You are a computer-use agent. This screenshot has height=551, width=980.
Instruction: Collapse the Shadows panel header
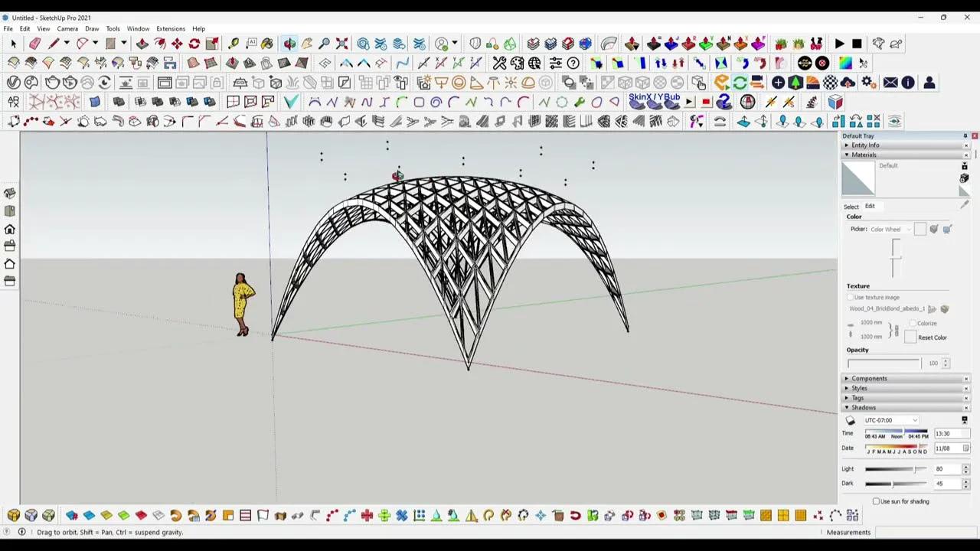coord(864,407)
